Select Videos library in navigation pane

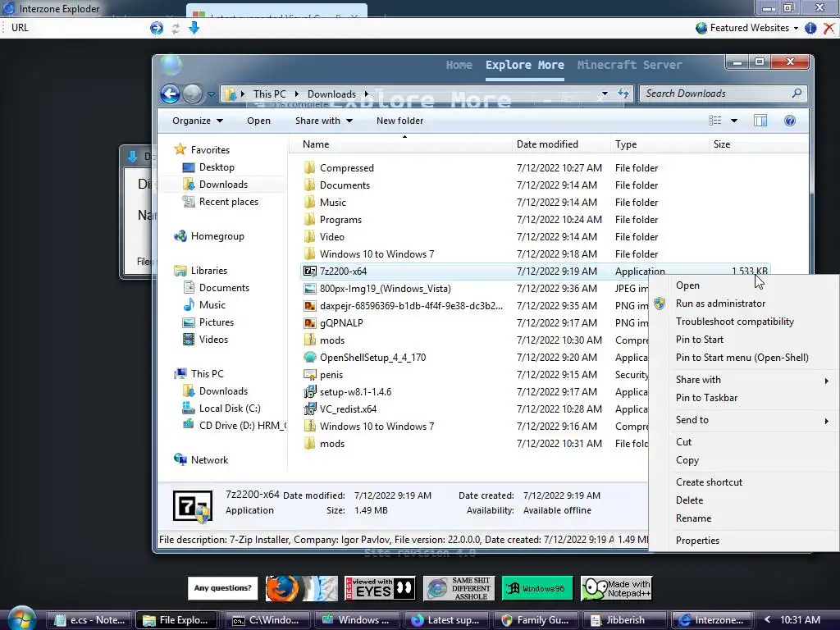pos(205,339)
